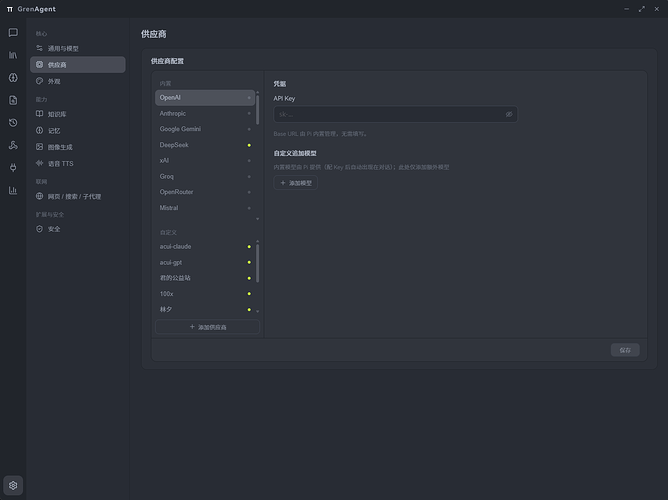Click built-in provider list down arrow
The width and height of the screenshot is (668, 500).
pos(257,219)
